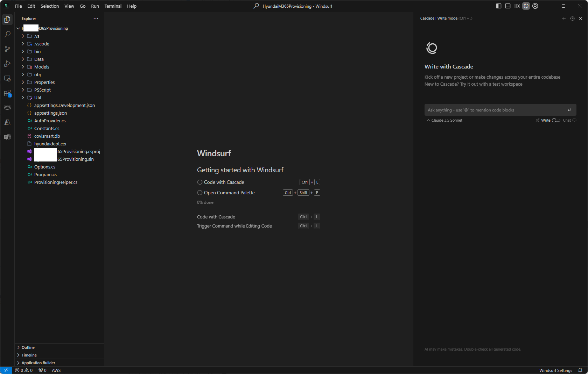Click the Windsurf logo in title bar
Viewport: 588px width, 374px height.
(6, 6)
